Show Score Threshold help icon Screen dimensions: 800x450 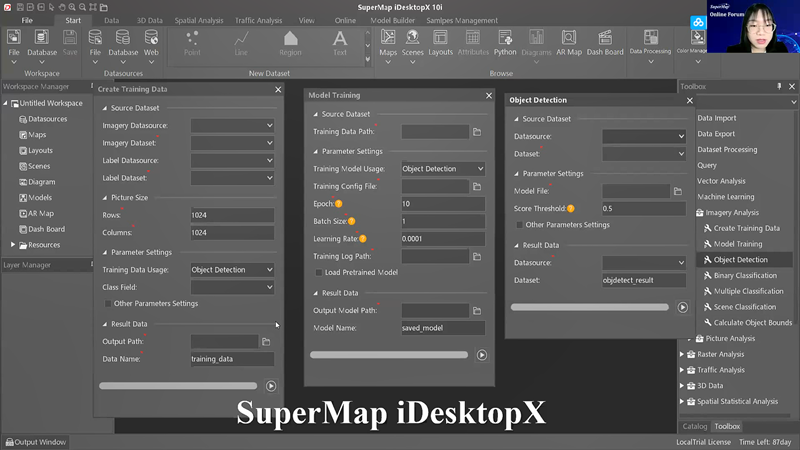point(570,208)
